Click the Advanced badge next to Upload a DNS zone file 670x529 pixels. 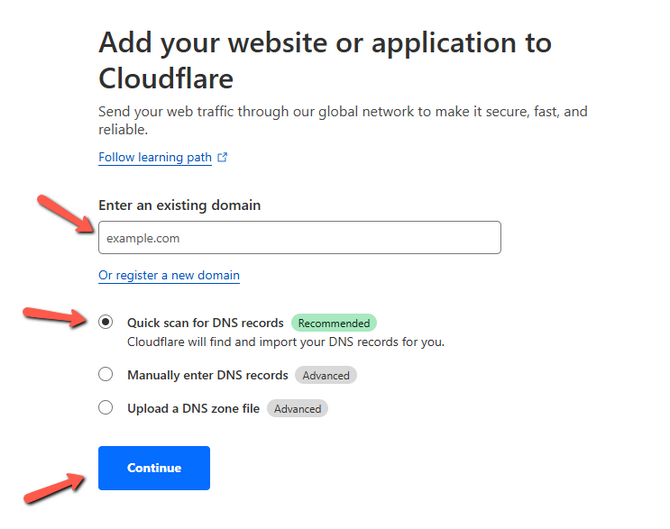[x=297, y=409]
